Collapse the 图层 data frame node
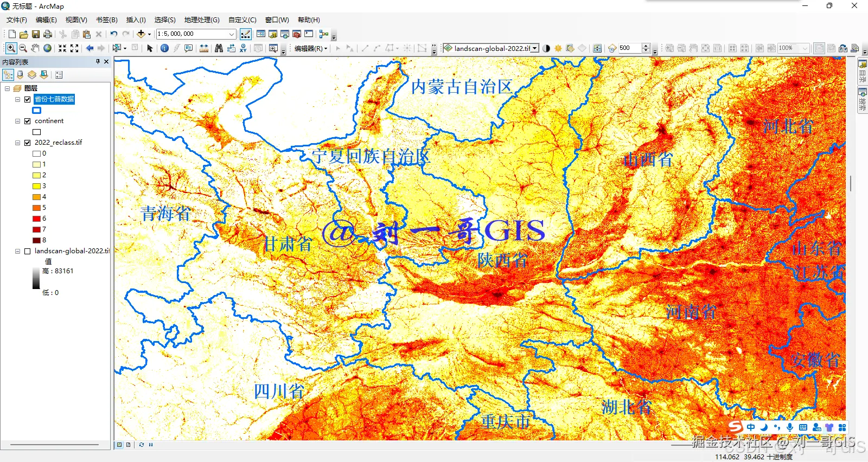 7,88
